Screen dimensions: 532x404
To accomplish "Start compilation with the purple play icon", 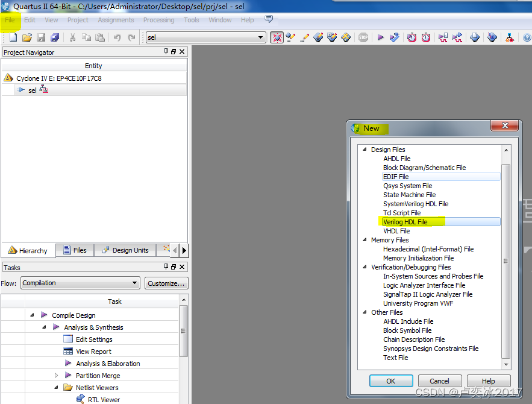I will (x=380, y=37).
